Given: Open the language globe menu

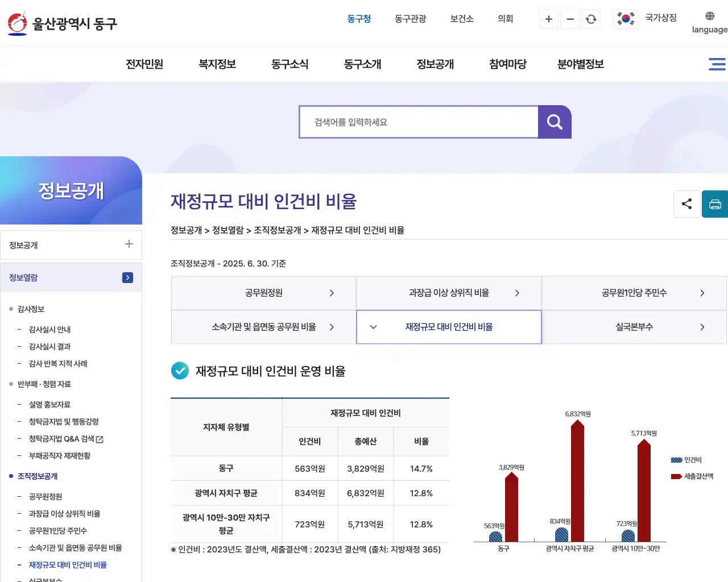Looking at the screenshot, I should click(709, 23).
